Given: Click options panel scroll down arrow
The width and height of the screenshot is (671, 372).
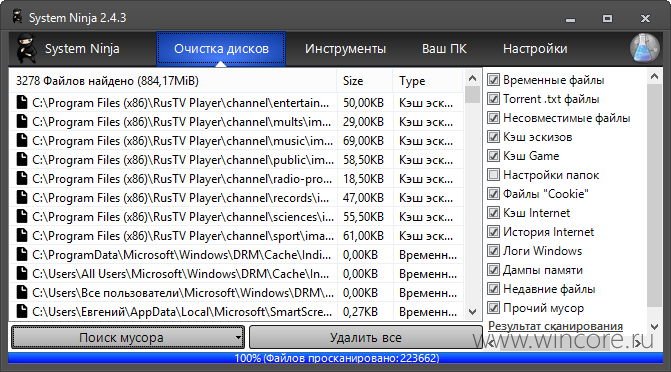Looking at the screenshot, I should tap(654, 327).
